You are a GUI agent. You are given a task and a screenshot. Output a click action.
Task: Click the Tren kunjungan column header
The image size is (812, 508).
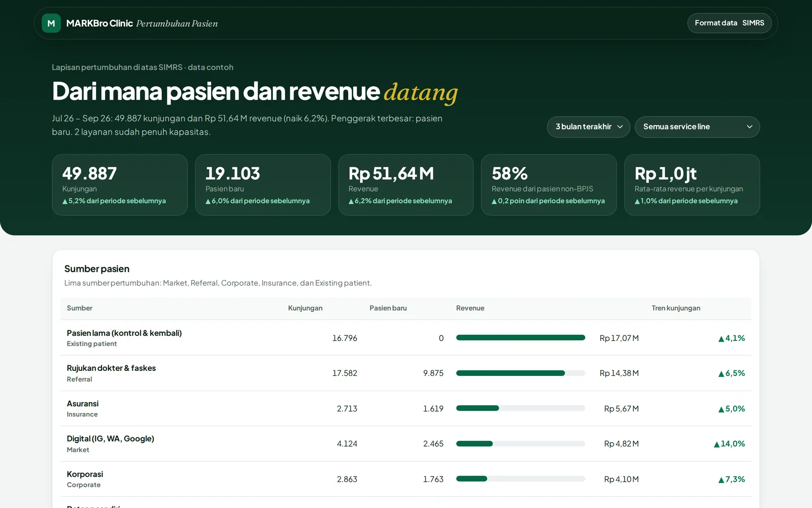[x=676, y=308]
